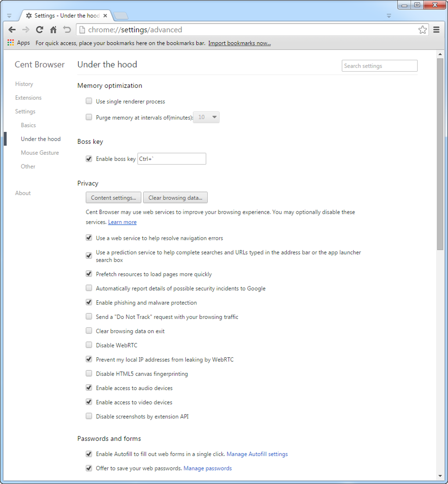
Task: Open Manage passwords link
Action: pyautogui.click(x=207, y=468)
